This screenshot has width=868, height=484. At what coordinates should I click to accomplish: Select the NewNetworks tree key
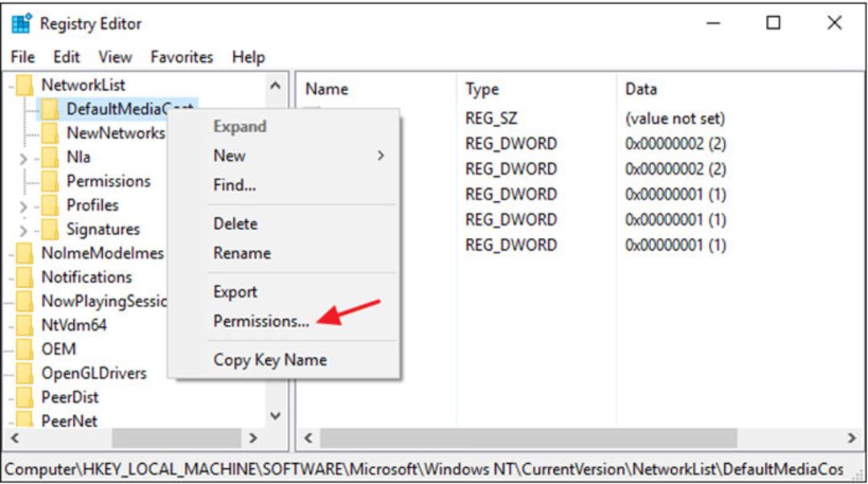[116, 133]
